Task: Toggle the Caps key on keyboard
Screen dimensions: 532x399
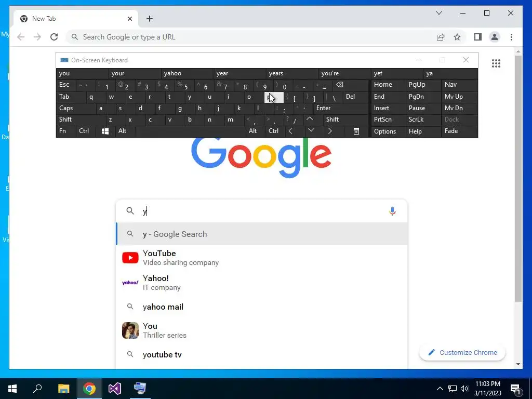Action: click(x=75, y=108)
